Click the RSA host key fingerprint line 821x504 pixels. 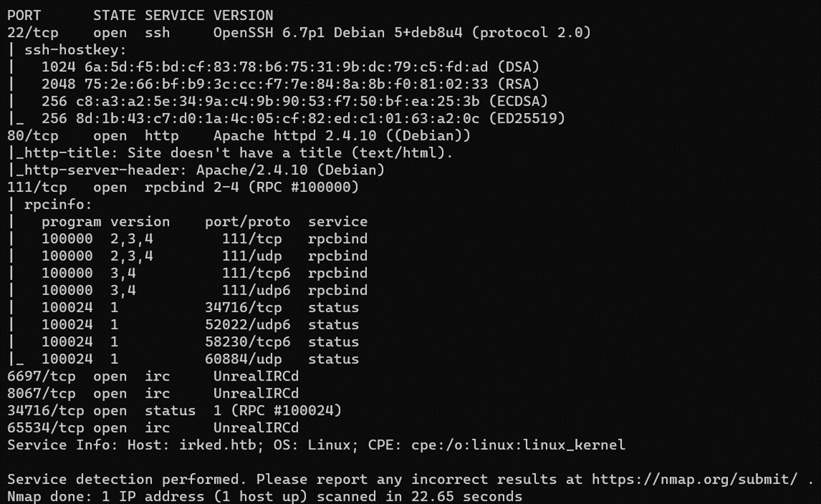click(290, 84)
